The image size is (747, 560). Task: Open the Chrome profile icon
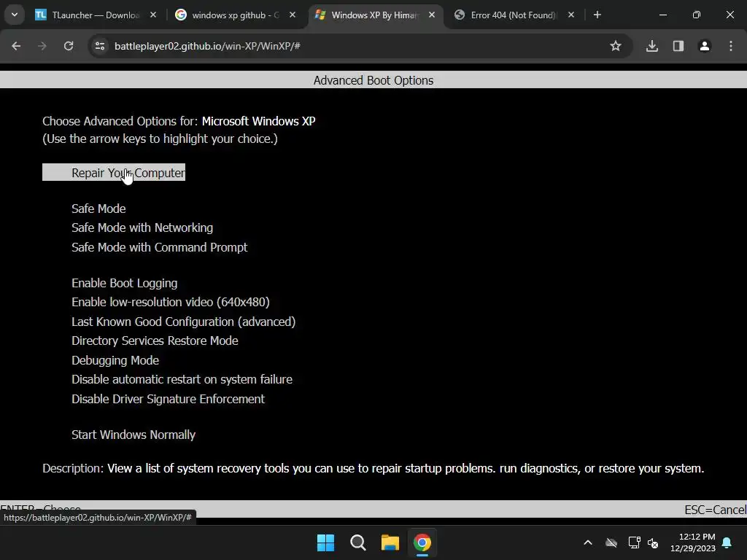705,46
